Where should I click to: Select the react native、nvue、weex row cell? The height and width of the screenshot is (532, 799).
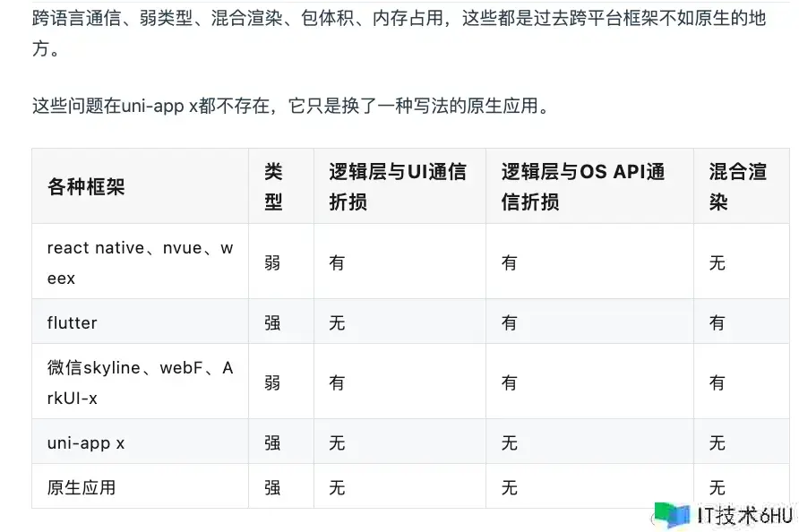(x=140, y=262)
